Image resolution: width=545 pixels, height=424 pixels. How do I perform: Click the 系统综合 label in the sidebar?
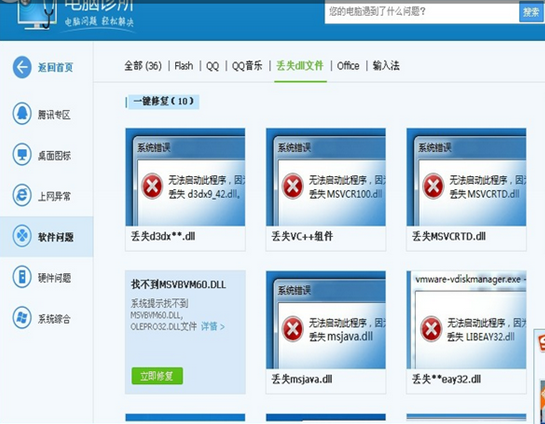click(x=54, y=319)
